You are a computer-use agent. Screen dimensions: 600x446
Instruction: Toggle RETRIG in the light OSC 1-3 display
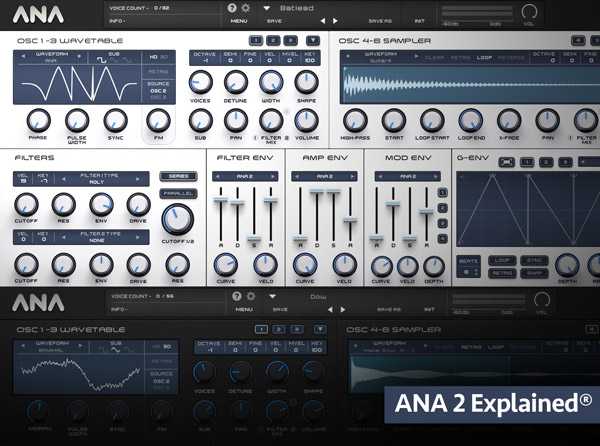(158, 72)
